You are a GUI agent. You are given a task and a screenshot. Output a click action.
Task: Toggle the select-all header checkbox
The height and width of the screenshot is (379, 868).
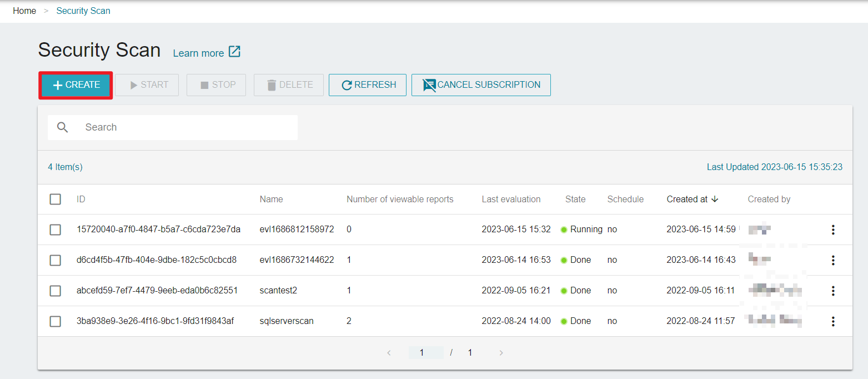click(x=56, y=199)
